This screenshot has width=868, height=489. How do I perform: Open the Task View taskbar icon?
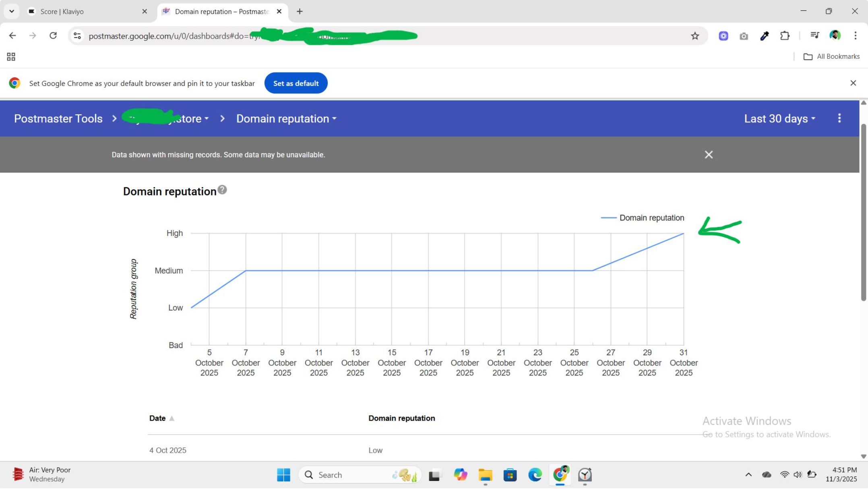point(435,475)
